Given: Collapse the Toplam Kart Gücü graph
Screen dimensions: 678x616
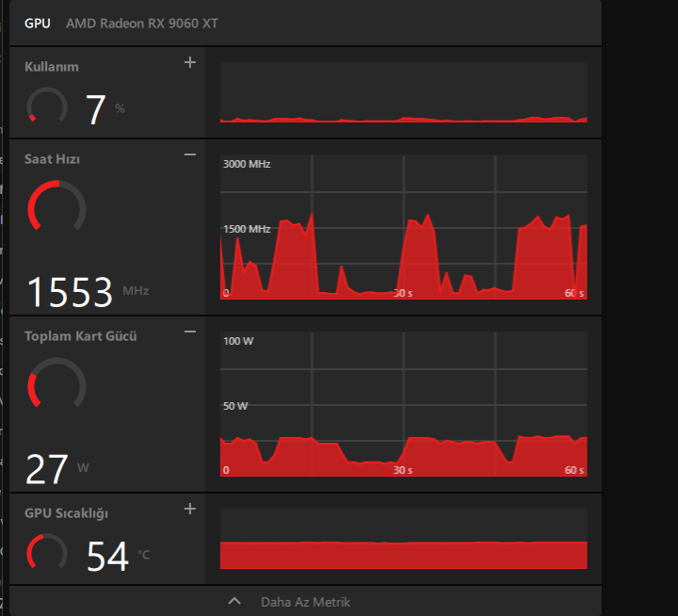Looking at the screenshot, I should tap(190, 332).
